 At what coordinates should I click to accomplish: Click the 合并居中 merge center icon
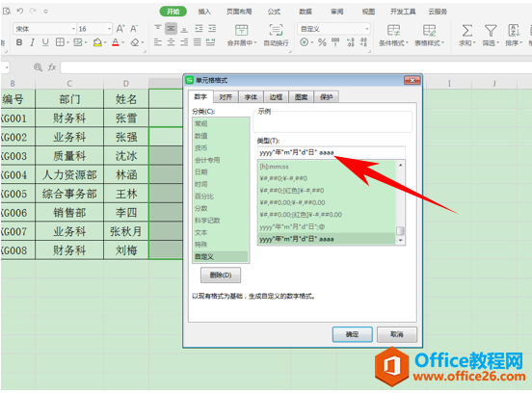242,31
